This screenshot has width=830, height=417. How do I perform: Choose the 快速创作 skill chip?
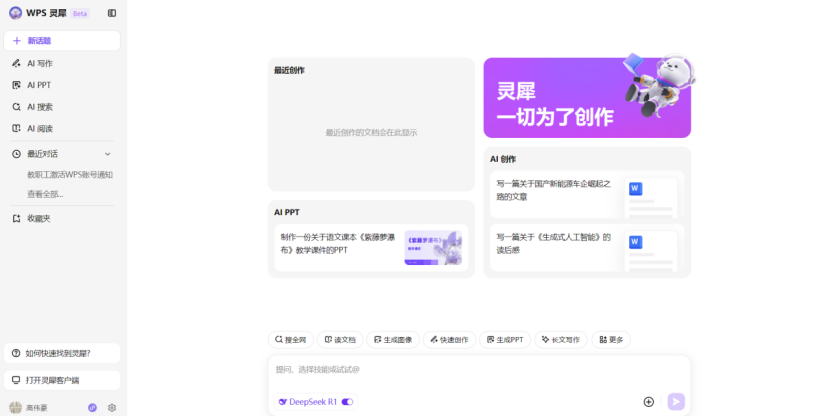(449, 340)
